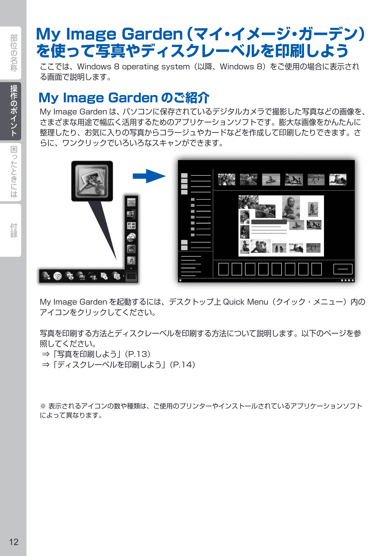Screen dimensions: 392x556
Task: Click the large toddler girl photo in the collage
Action: tap(291, 208)
